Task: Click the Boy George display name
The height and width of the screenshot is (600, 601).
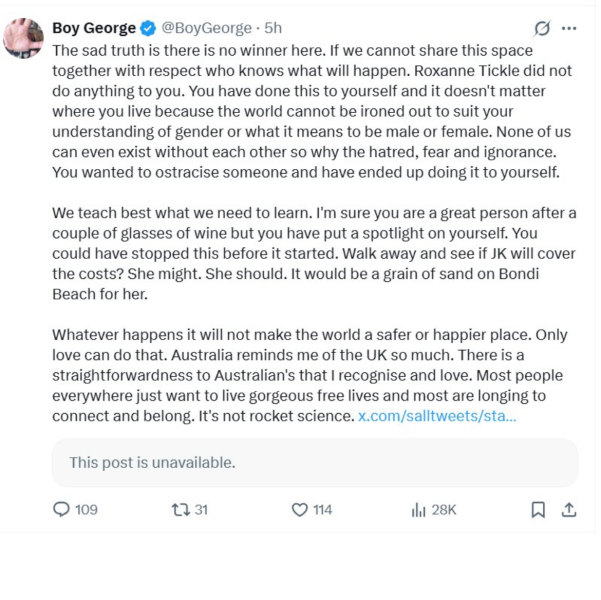Action: (93, 28)
